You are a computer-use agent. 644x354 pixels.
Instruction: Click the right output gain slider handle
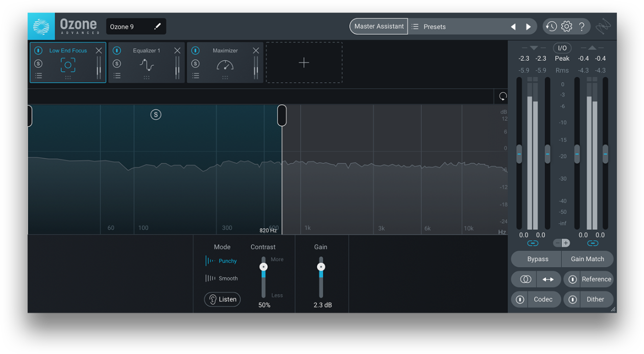(x=605, y=154)
